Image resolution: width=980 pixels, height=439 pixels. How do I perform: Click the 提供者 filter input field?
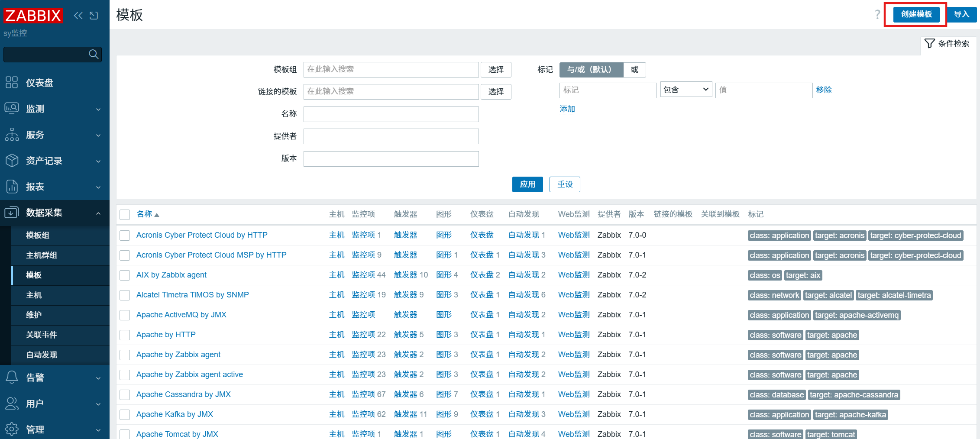pos(391,136)
